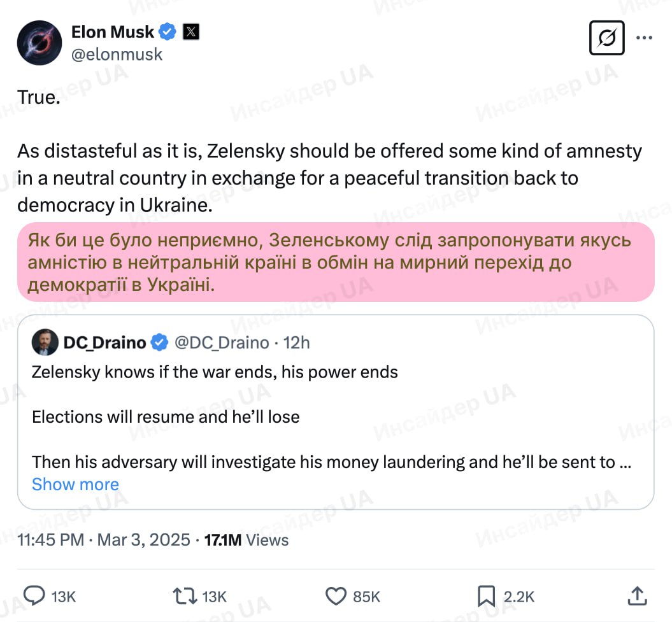Like the post with heart icon
The image size is (672, 622).
pos(335,596)
